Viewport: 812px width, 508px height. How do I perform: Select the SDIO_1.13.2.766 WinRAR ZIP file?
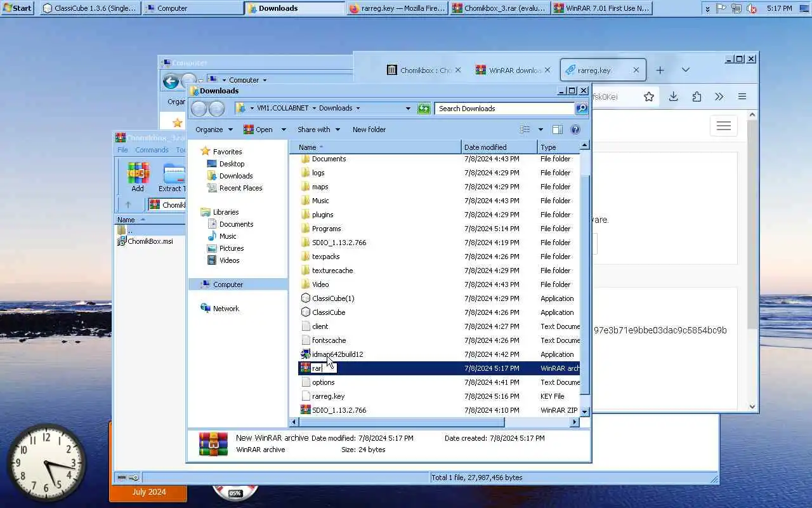[439, 410]
